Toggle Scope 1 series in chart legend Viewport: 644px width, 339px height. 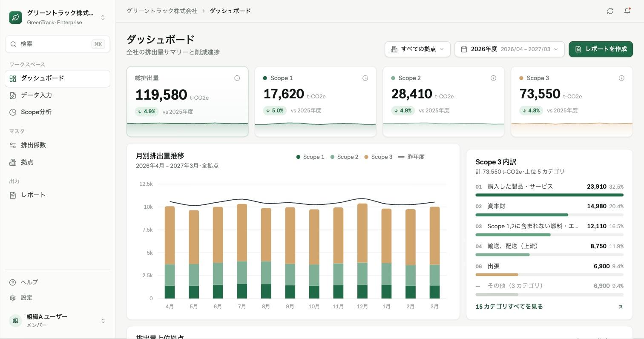(310, 157)
